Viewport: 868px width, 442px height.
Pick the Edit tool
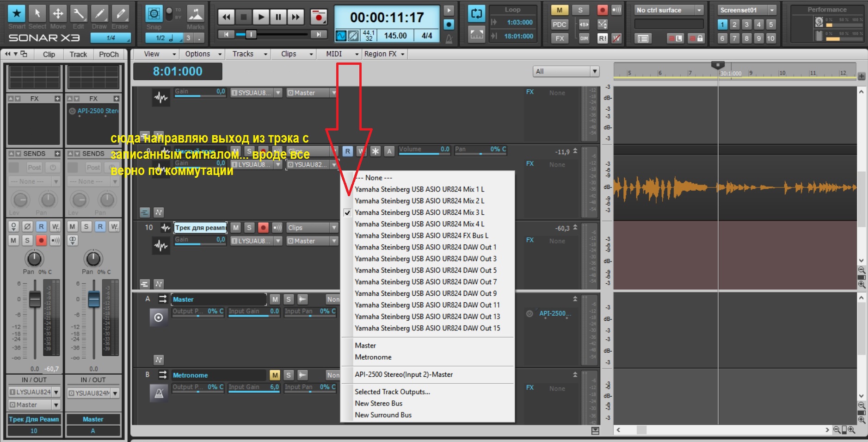point(79,14)
